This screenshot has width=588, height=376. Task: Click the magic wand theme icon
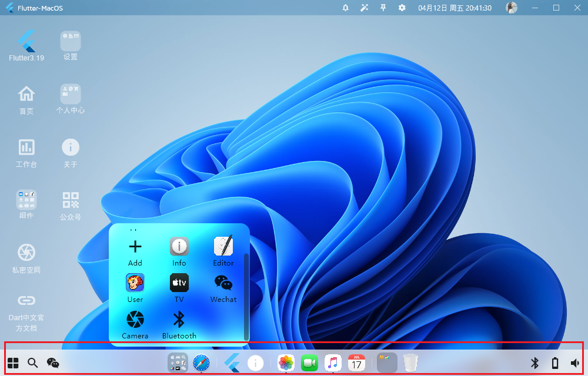(364, 8)
